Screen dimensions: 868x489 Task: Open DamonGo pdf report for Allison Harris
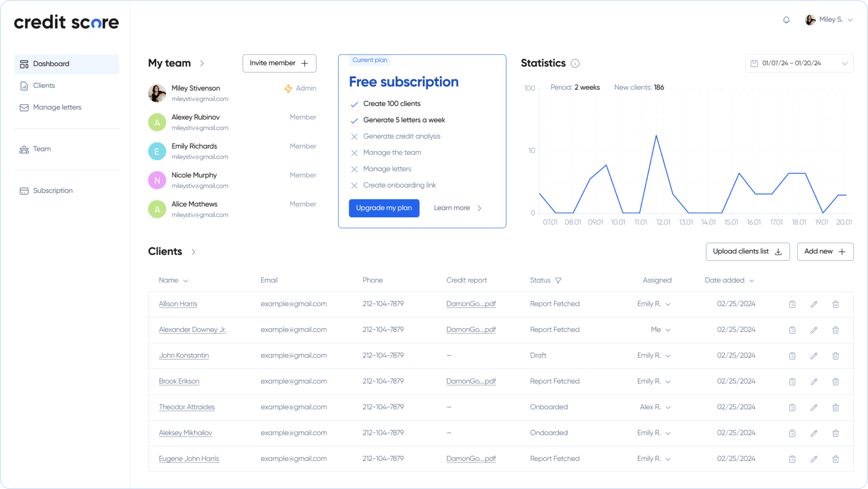coord(471,304)
